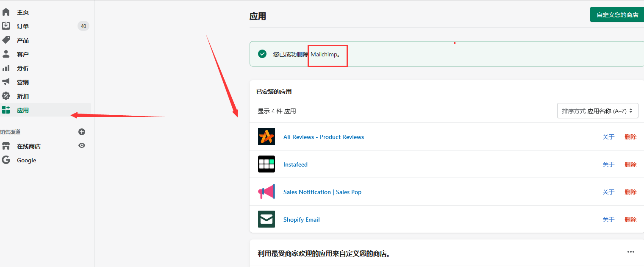Open Google sales channel

click(26, 160)
